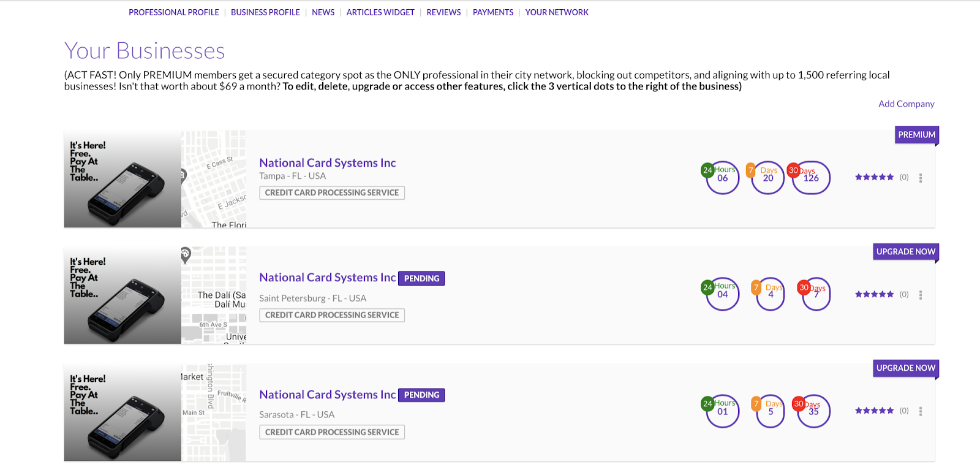Click the star rating of the Sarasota business
Image resolution: width=980 pixels, height=467 pixels.
pos(875,411)
